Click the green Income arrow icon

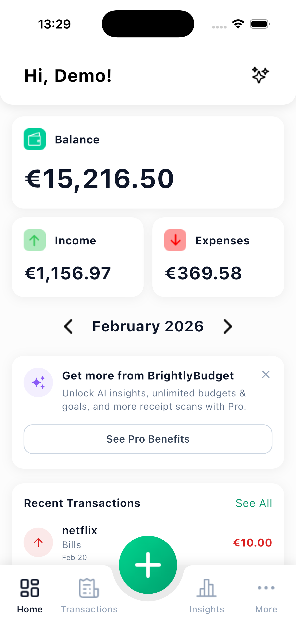point(34,240)
